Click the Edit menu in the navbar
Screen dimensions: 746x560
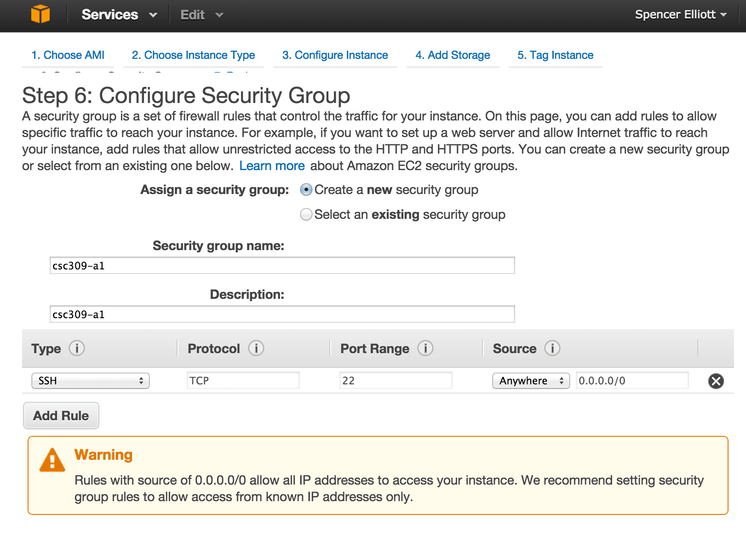pyautogui.click(x=201, y=14)
